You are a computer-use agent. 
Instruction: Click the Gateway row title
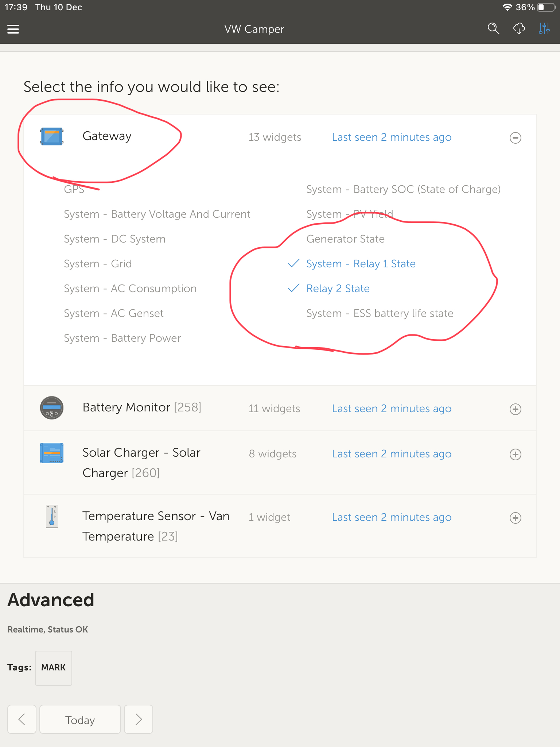click(107, 136)
